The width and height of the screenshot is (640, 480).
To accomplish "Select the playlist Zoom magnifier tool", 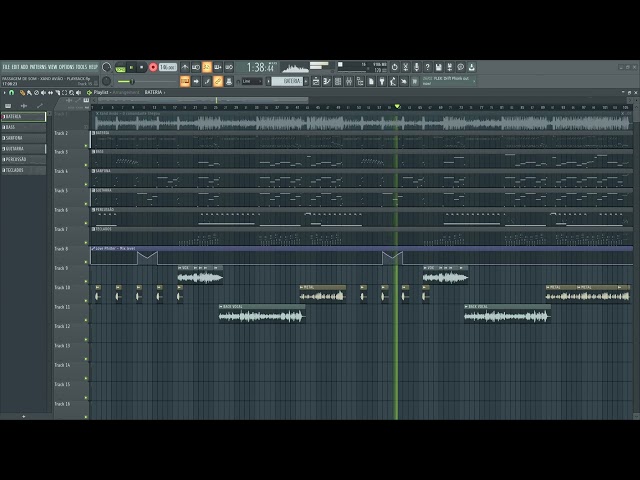I will 71,93.
